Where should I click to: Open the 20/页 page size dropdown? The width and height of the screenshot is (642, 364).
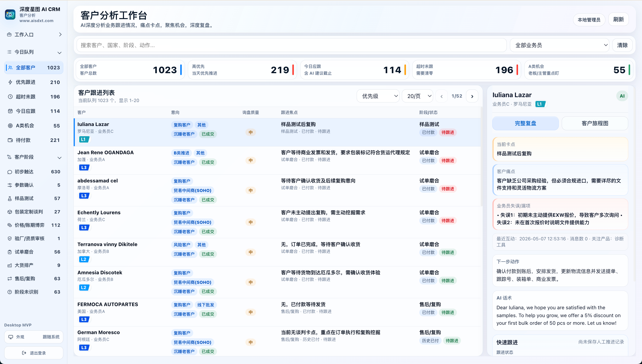click(x=417, y=96)
